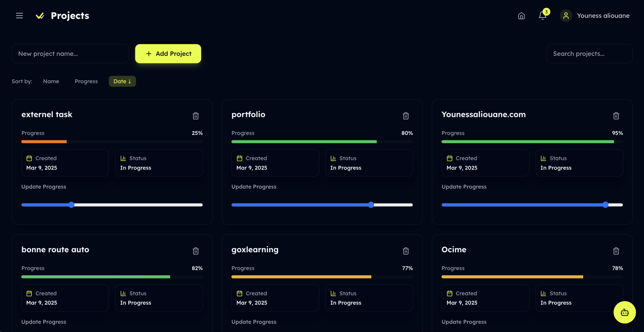Click In Progress status in goxlearning card
The width and height of the screenshot is (644, 332).
346,303
